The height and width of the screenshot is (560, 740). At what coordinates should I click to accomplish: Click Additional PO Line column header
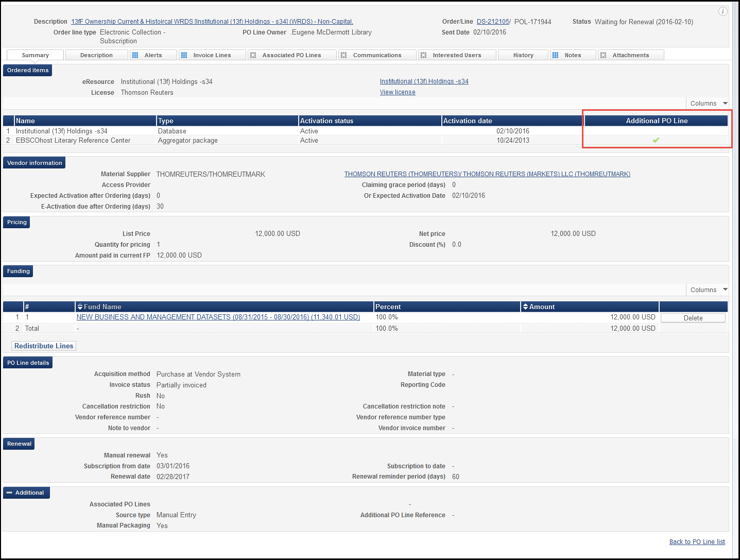pyautogui.click(x=657, y=121)
